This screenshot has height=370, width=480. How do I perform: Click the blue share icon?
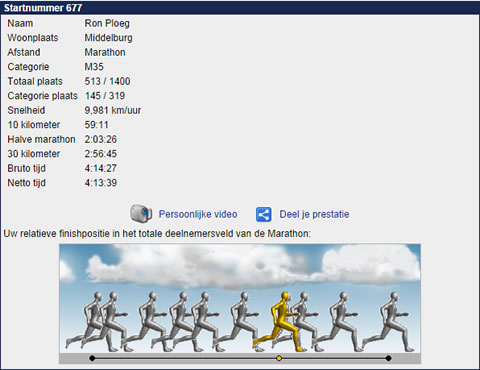pos(263,214)
